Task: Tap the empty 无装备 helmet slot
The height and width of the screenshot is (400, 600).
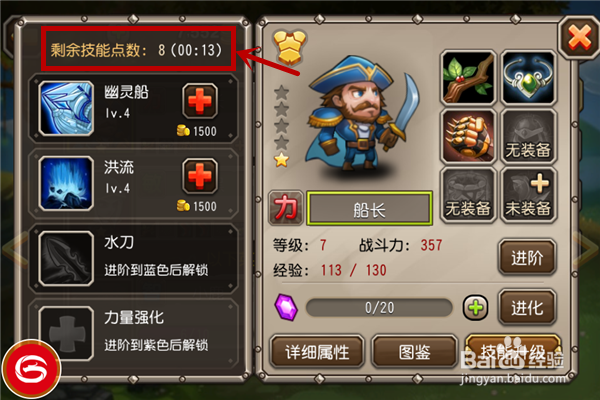Action: [x=528, y=136]
